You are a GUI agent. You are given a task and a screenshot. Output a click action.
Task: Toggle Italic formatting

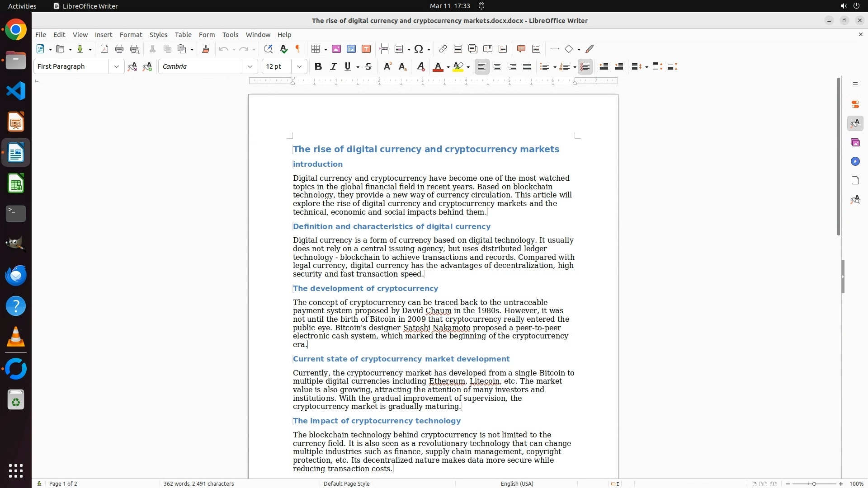point(333,66)
